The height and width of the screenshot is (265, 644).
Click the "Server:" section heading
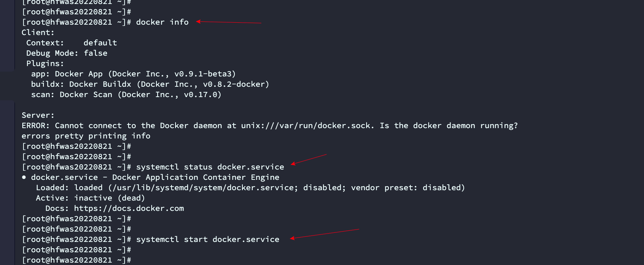point(38,115)
